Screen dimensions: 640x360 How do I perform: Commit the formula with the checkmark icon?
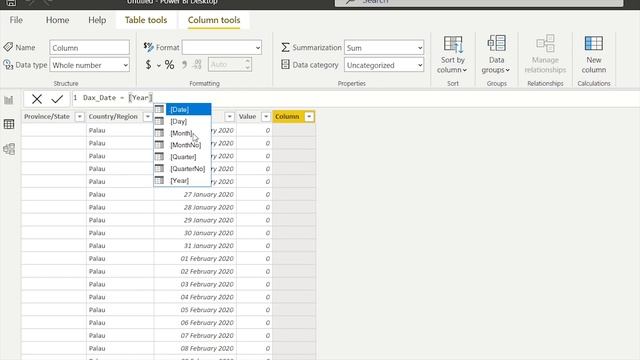click(57, 98)
